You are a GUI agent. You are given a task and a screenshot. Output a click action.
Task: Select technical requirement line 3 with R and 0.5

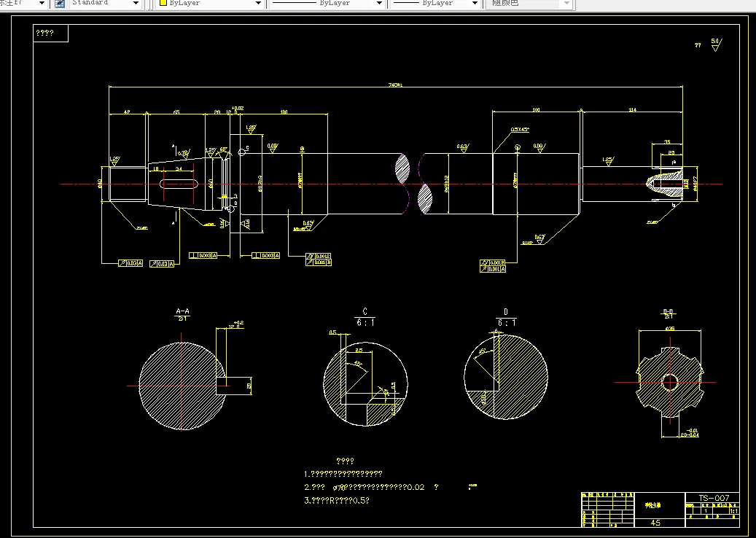[x=337, y=500]
